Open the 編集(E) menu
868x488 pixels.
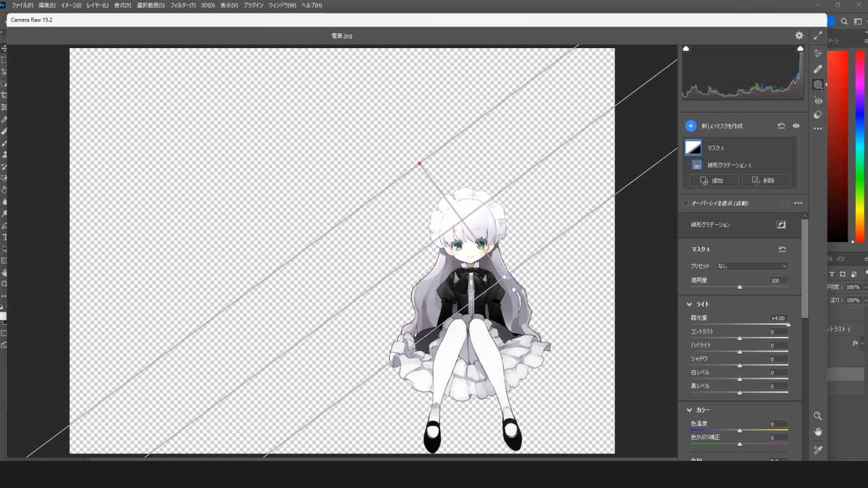pos(47,5)
